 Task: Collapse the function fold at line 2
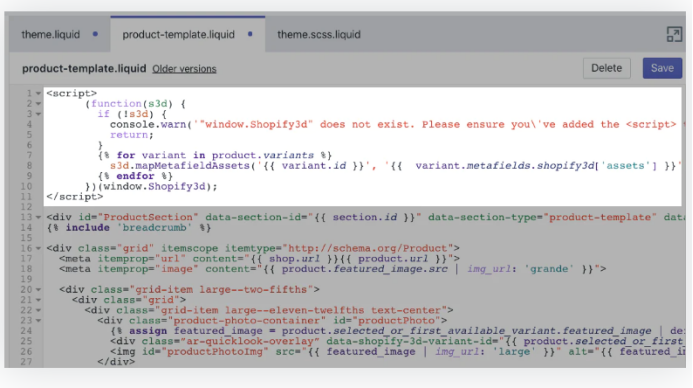click(38, 103)
